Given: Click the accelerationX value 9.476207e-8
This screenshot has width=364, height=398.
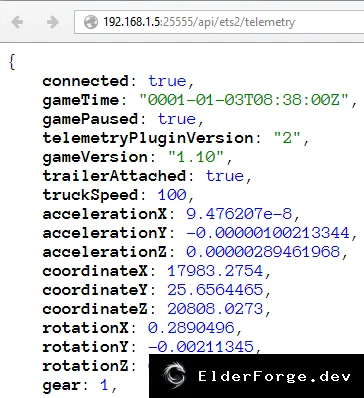Looking at the screenshot, I should pyautogui.click(x=239, y=214).
